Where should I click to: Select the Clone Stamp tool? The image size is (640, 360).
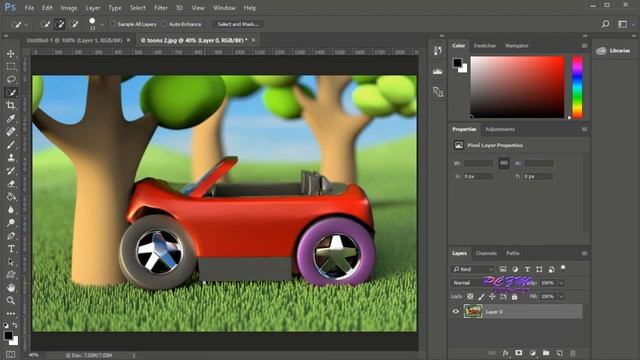point(11,158)
